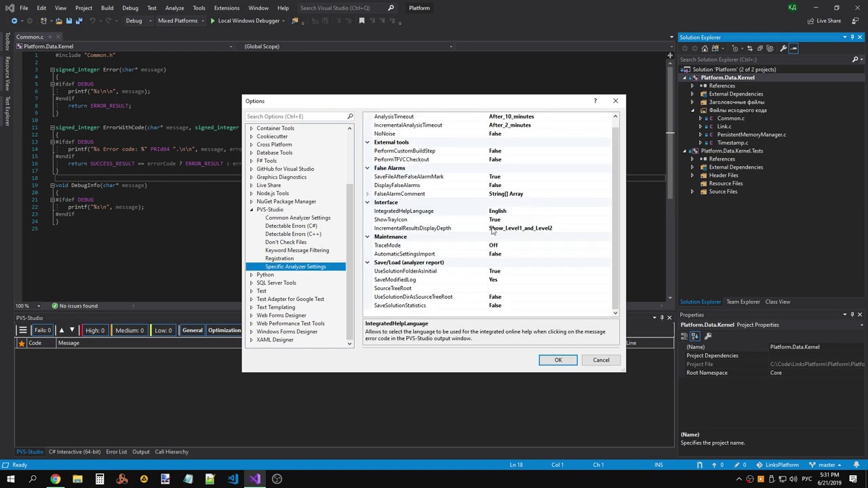The image size is (868, 488).
Task: Open the PVS-Studio hamburger menu icon
Action: click(x=22, y=330)
